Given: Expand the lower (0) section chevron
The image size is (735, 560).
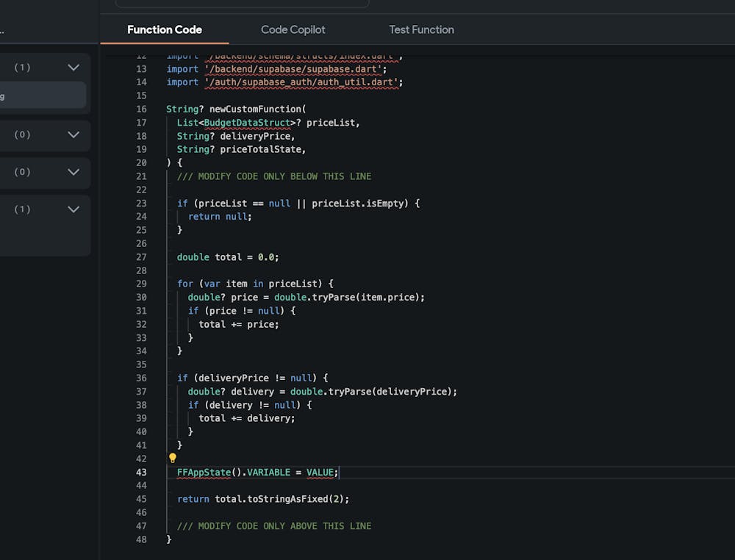Looking at the screenshot, I should coord(73,172).
